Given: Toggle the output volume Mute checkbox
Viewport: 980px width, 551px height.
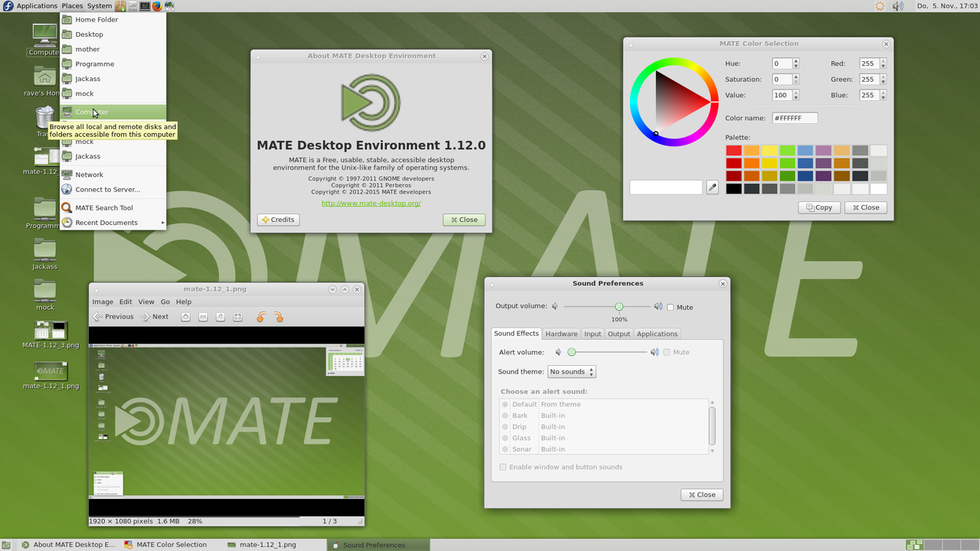Looking at the screenshot, I should tap(671, 308).
